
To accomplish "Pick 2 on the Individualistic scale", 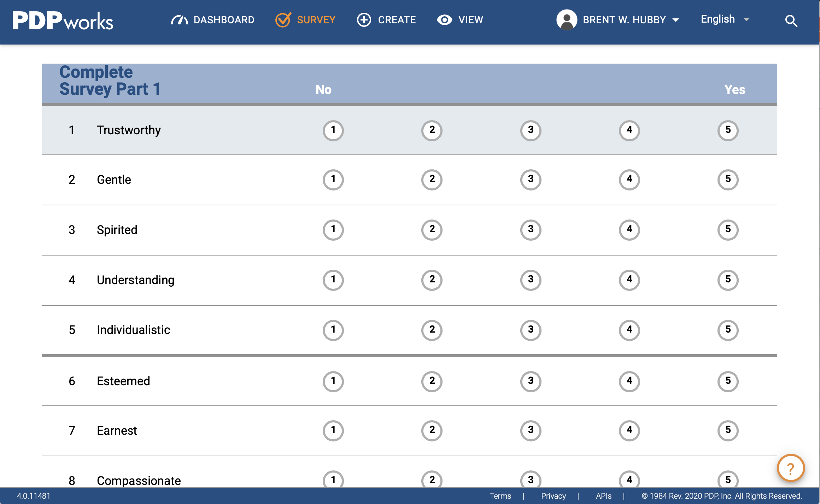I will (432, 330).
